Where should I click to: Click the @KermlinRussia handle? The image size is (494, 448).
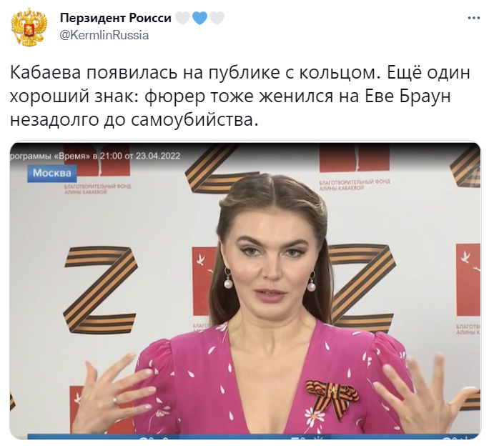tap(104, 35)
